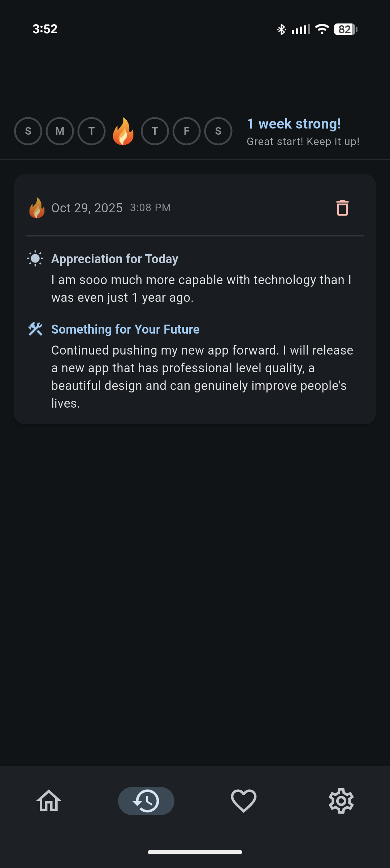The height and width of the screenshot is (868, 390).
Task: Select the Saturday circle ending the week row
Action: (x=218, y=131)
